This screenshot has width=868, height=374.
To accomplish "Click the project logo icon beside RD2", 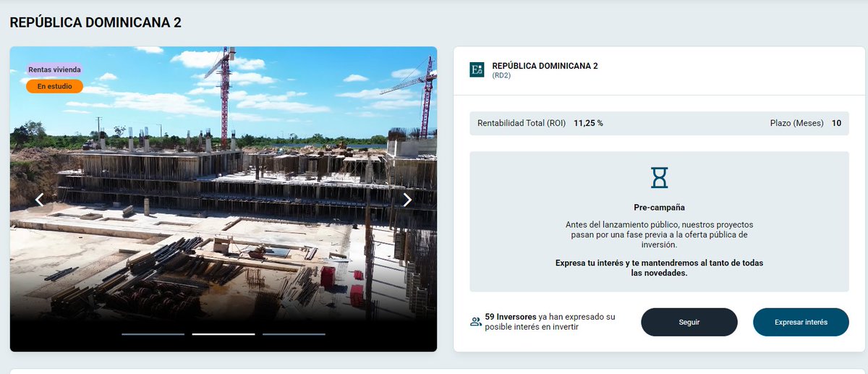I will (477, 69).
